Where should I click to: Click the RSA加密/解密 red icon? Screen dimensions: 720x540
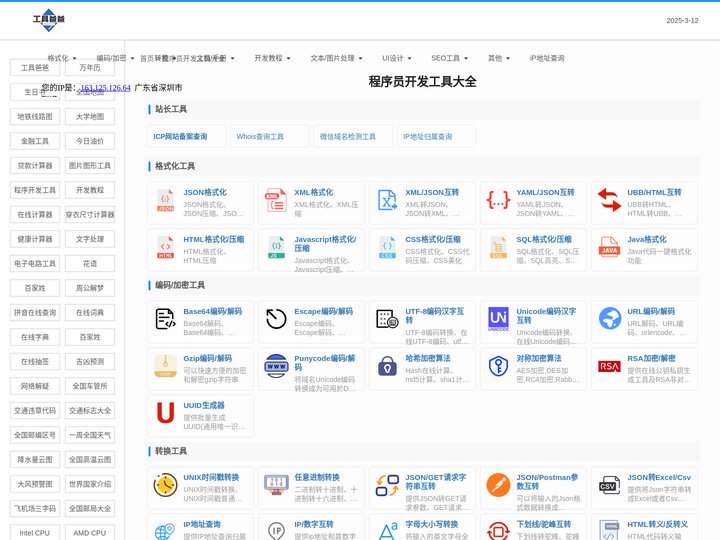coord(609,366)
